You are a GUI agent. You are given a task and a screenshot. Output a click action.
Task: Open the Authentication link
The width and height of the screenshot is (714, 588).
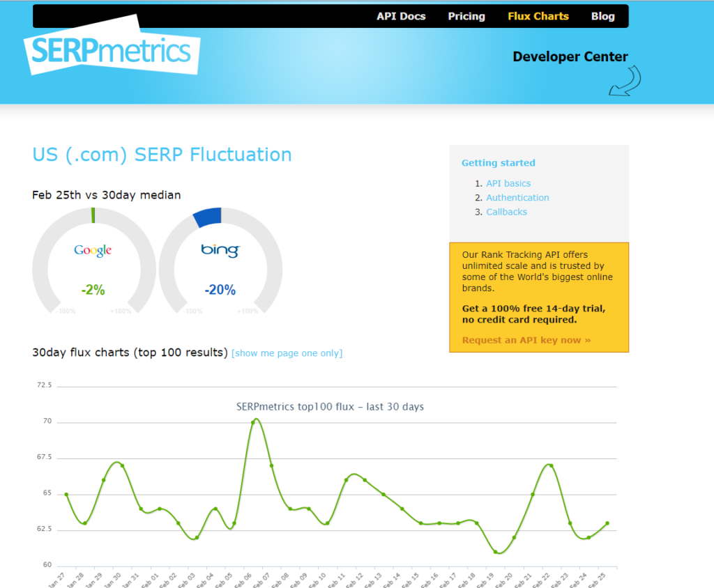point(518,198)
